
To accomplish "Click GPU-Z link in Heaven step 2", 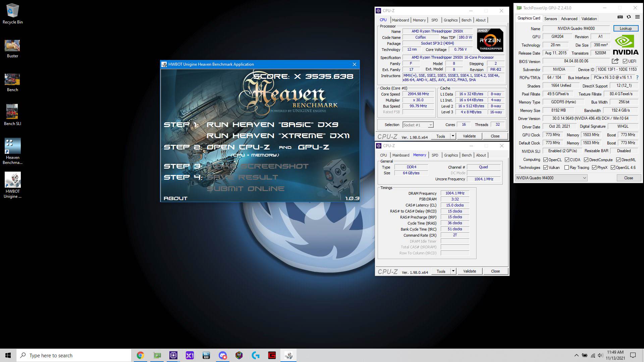I will [314, 147].
